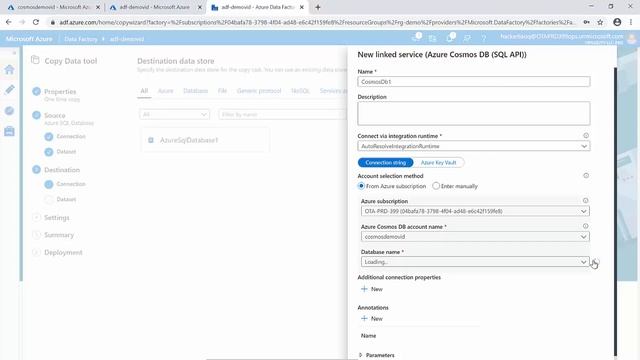Switch to Azure Key Vault mode
This screenshot has width=640, height=360.
point(438,162)
